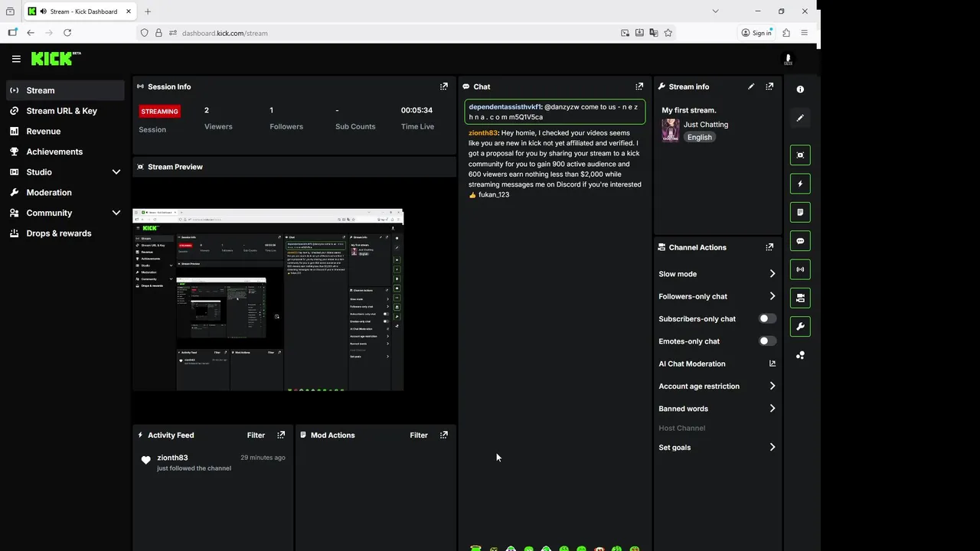The height and width of the screenshot is (551, 980).
Task: Click the pencil edit icon in right toolbar
Action: pyautogui.click(x=800, y=118)
